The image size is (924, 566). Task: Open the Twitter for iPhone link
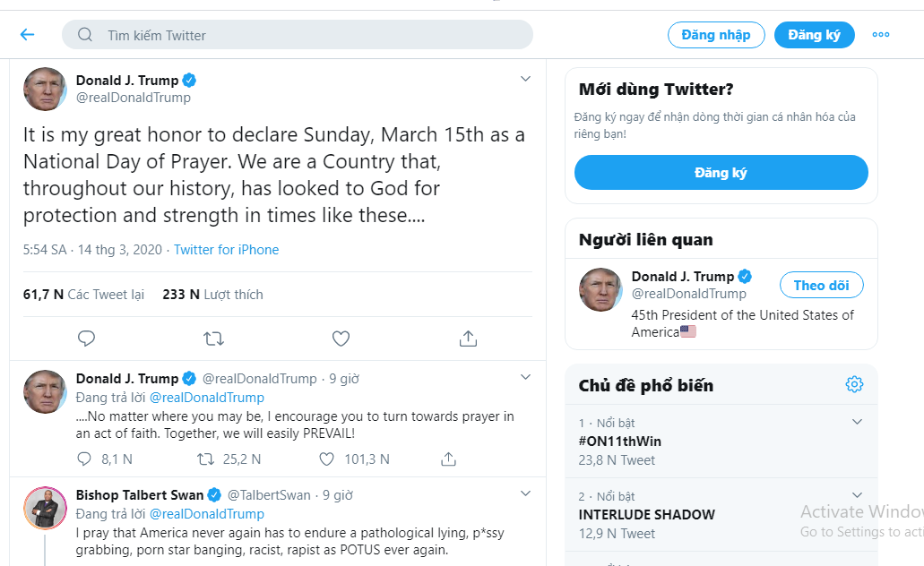(x=226, y=250)
